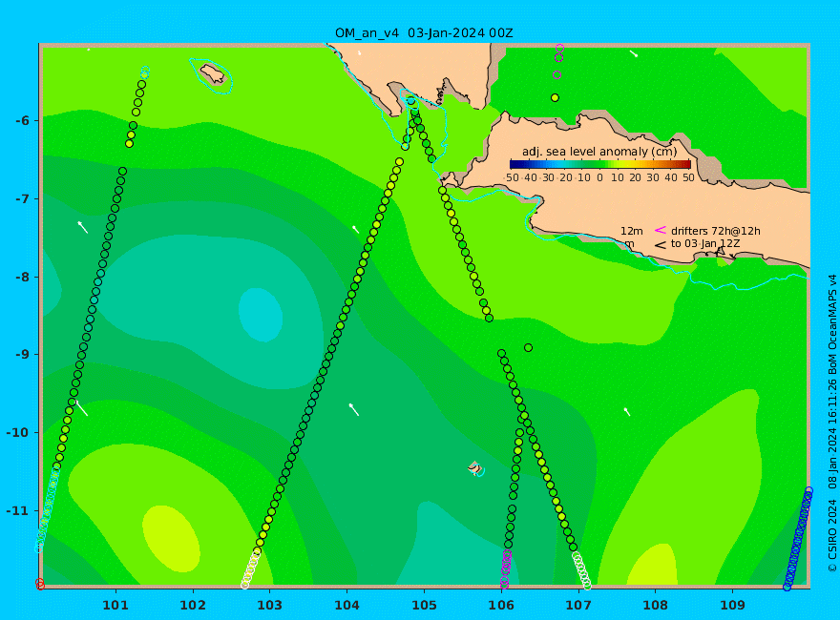Select the '-7' latitude axis label

pyautogui.click(x=23, y=198)
